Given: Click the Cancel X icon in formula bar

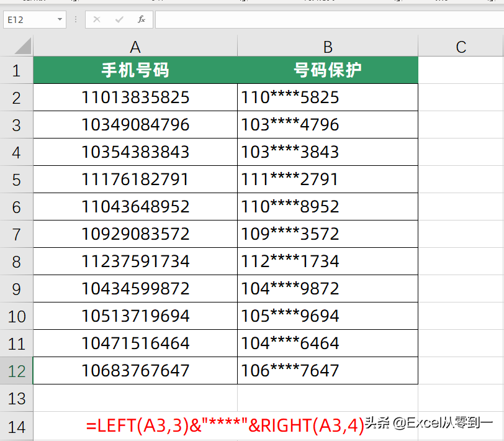Looking at the screenshot, I should tap(97, 20).
